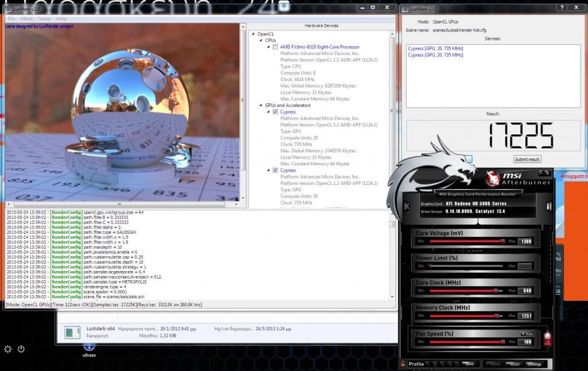
Task: Collapse the first Cypress GPU node
Action: 269,112
